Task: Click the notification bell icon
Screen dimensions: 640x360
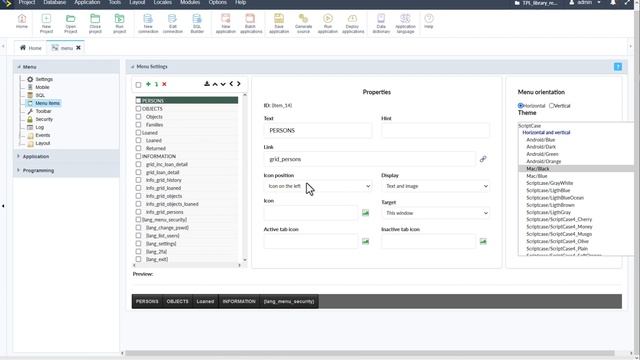Action: (613, 3)
